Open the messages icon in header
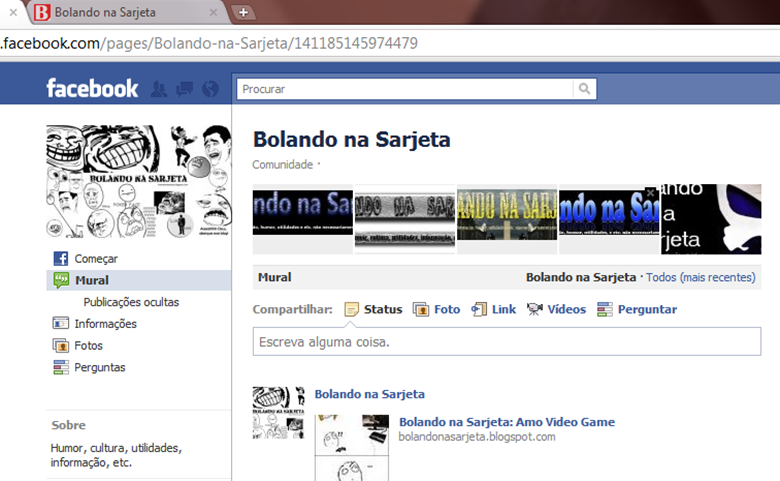Screen dimensions: 780x481 185,89
